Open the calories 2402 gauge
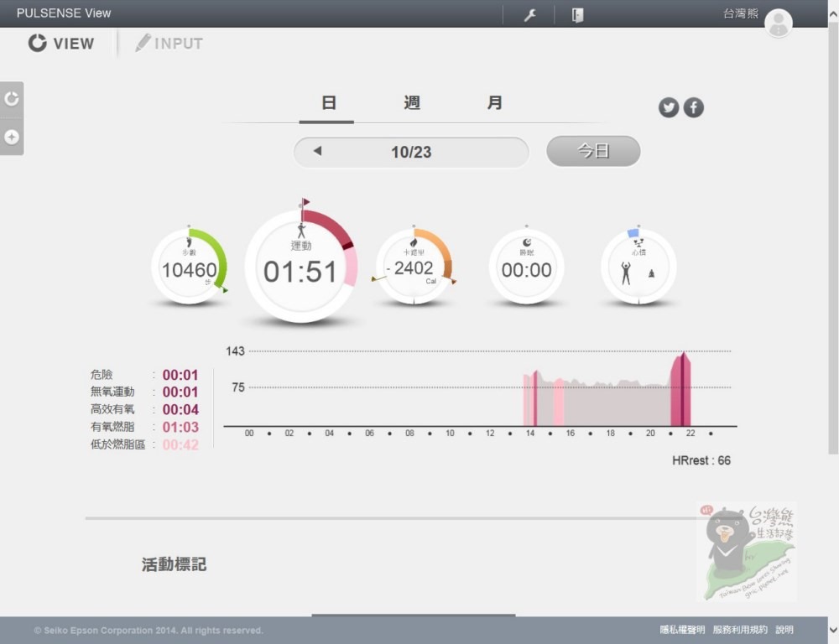 414,267
